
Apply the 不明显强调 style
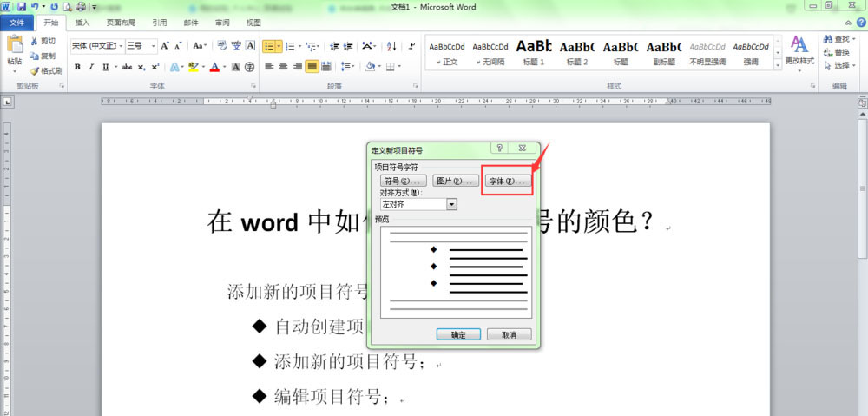pos(707,53)
